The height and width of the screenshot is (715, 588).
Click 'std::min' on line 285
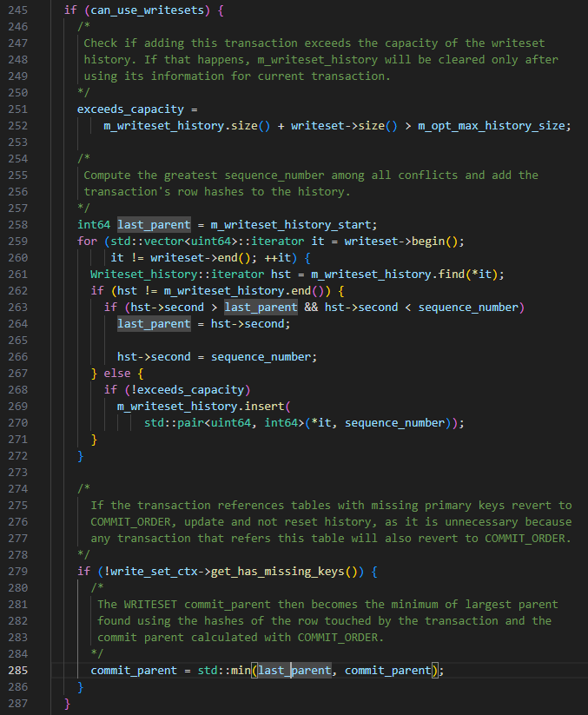coord(224,671)
